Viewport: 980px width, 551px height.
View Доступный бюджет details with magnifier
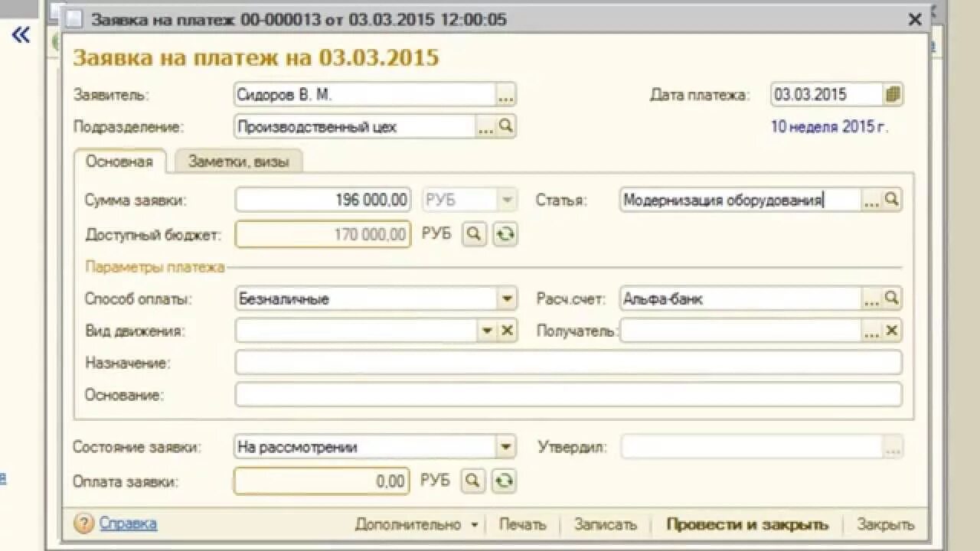474,234
